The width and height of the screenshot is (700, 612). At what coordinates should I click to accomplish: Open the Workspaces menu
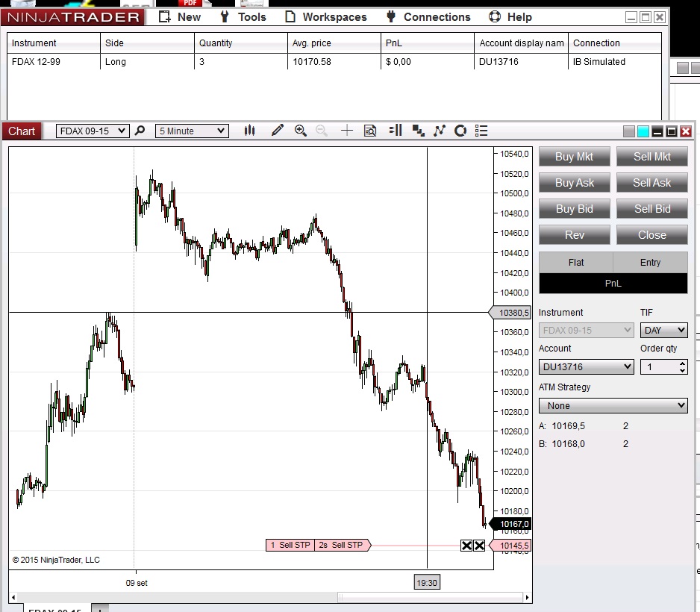click(x=326, y=17)
